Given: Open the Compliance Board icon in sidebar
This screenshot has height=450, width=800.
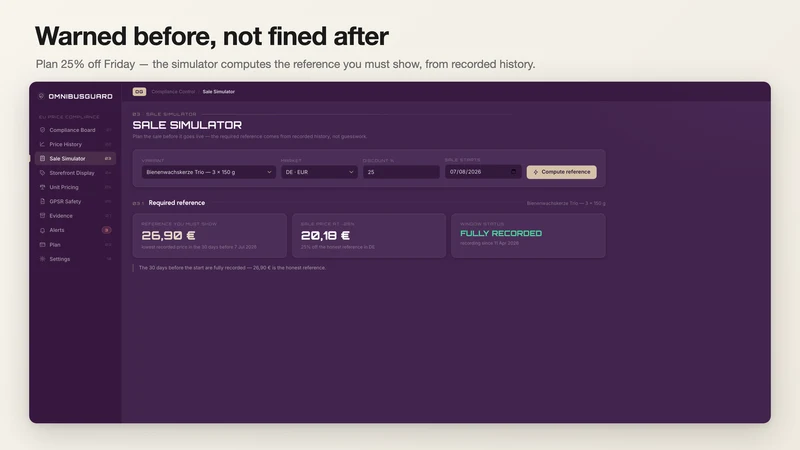Looking at the screenshot, I should point(42,130).
